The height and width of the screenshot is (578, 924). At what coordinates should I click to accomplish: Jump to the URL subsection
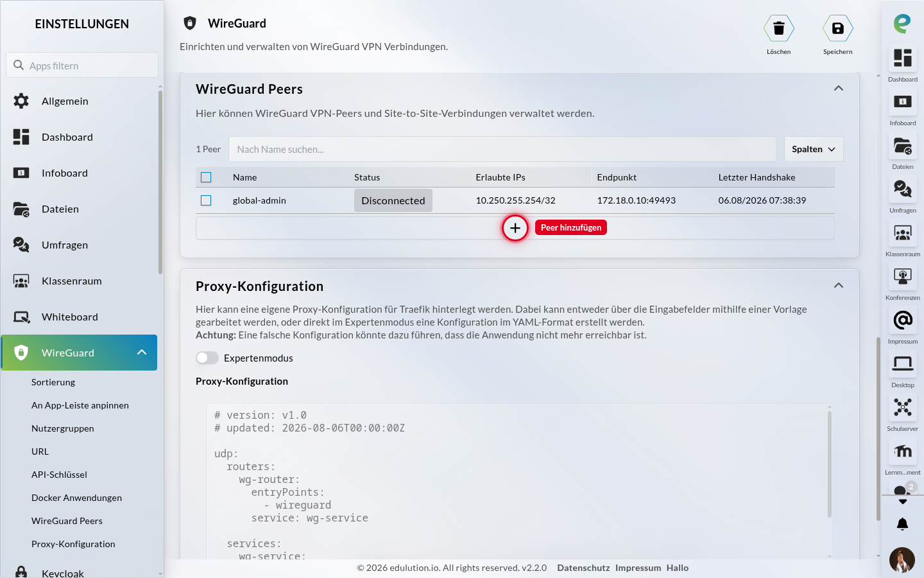click(x=40, y=451)
